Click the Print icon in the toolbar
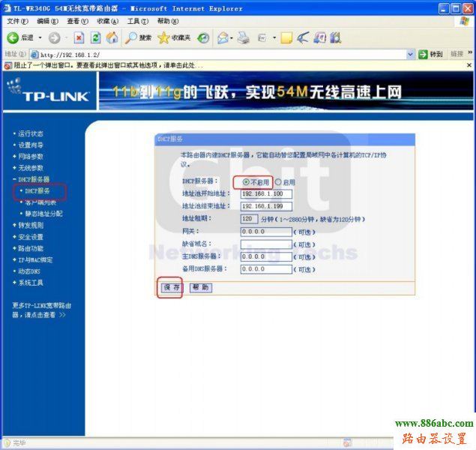 (x=244, y=37)
